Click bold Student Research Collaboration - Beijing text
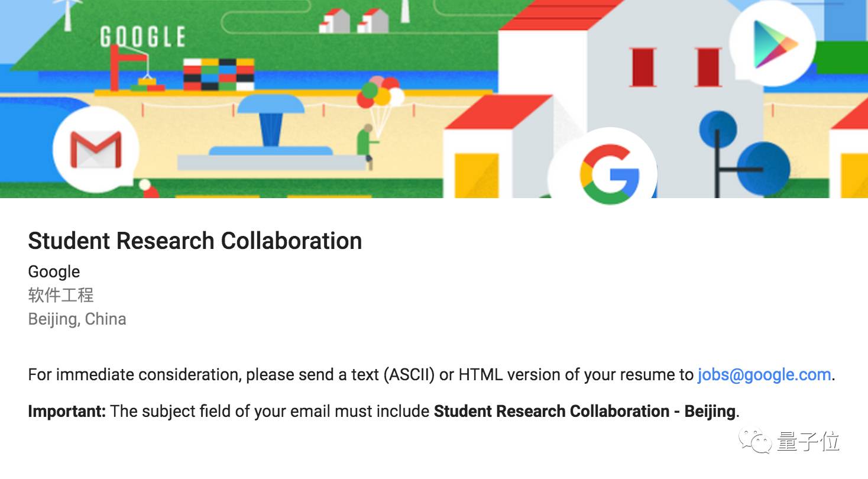 tap(584, 412)
